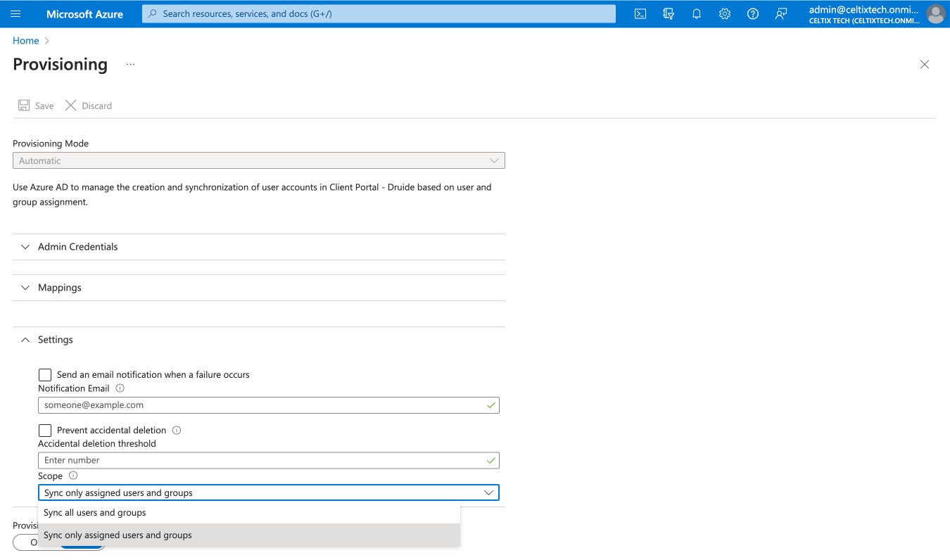Click Discard in the command bar
The image size is (950, 560).
[x=89, y=106]
